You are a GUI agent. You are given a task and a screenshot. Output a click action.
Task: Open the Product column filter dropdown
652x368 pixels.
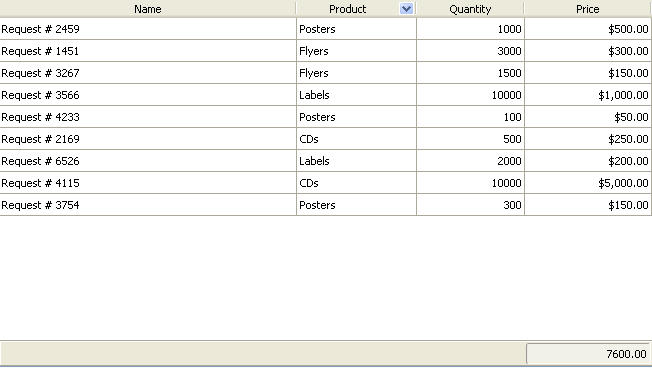click(x=406, y=9)
